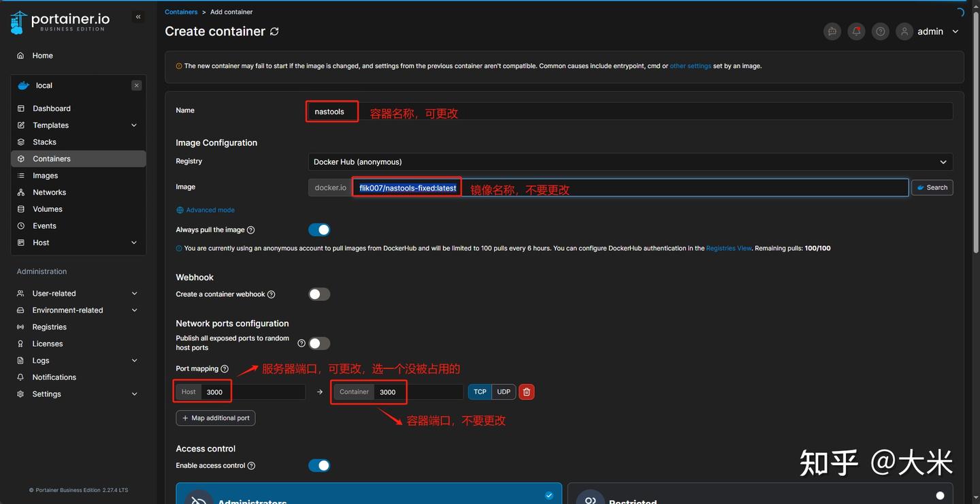Expand the Settings sidebar menu
Screen dimensions: 980x504
coord(46,394)
